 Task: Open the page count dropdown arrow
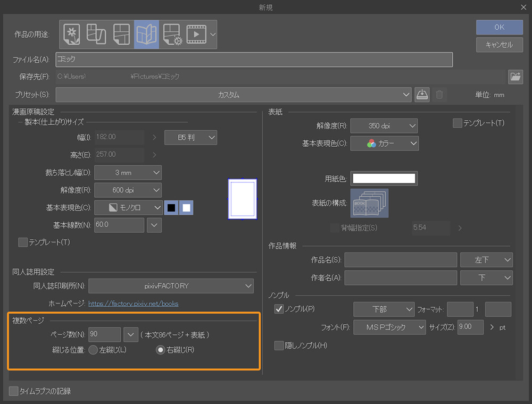[x=131, y=334]
